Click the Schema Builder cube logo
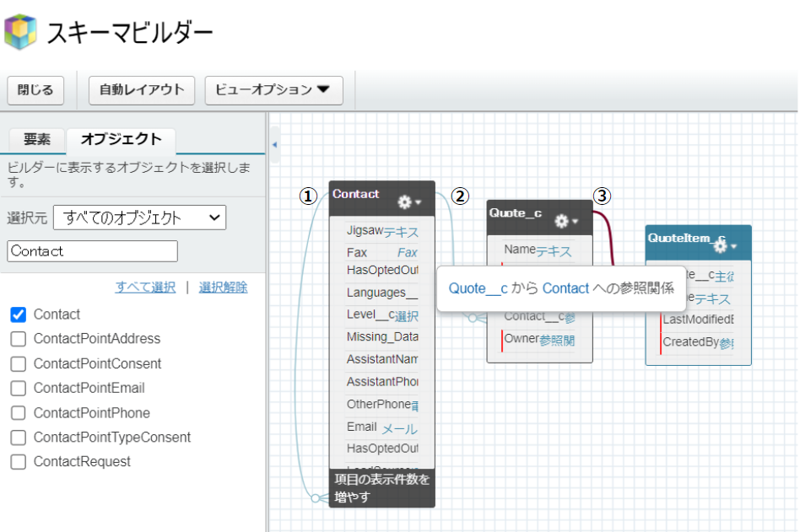The image size is (800, 532). pos(20,31)
